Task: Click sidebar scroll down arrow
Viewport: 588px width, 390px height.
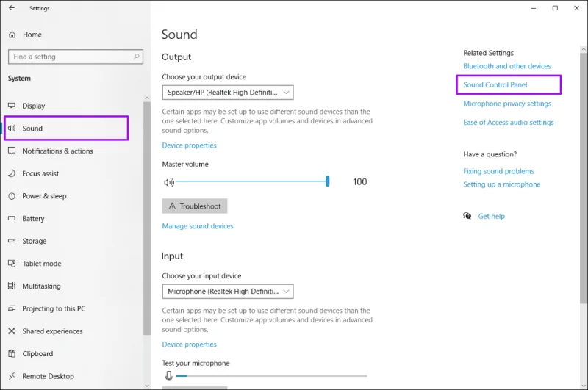Action: click(x=146, y=385)
